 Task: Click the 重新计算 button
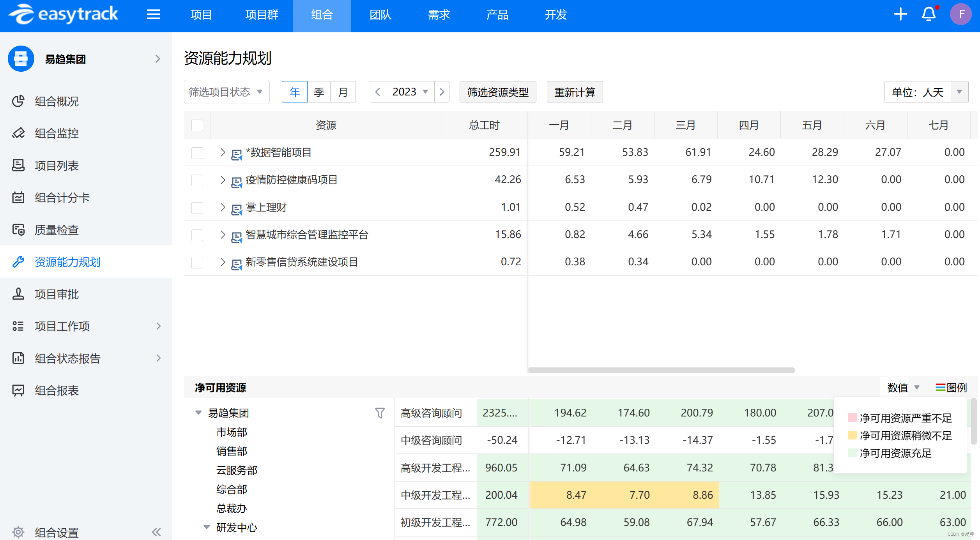point(575,92)
